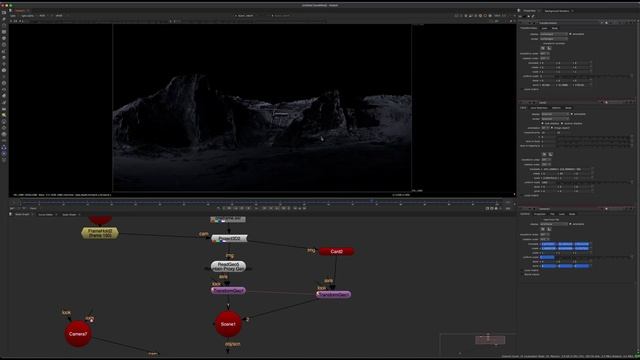Viewport: 640px width, 360px height.
Task: Open the Lens Distortion tab in Card panel
Action: tap(539, 108)
